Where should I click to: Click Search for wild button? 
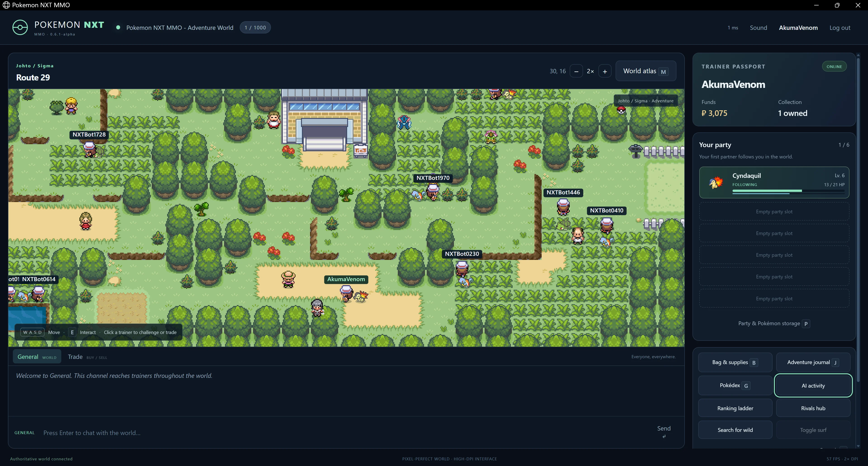[735, 430]
